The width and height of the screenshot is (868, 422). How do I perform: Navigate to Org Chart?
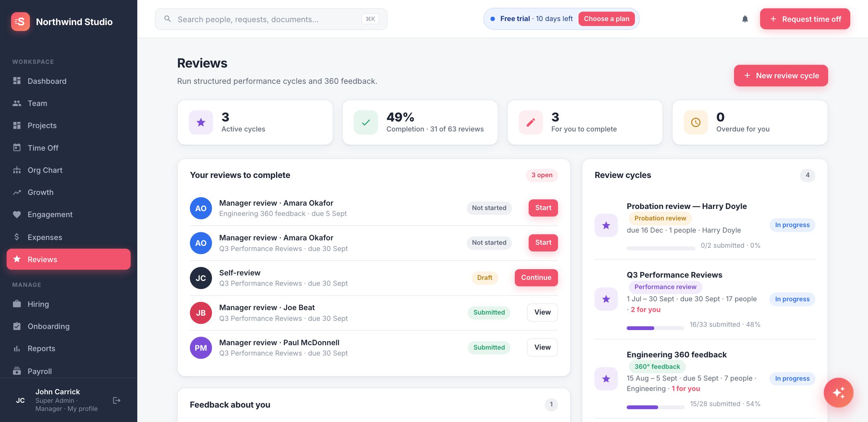(x=69, y=170)
